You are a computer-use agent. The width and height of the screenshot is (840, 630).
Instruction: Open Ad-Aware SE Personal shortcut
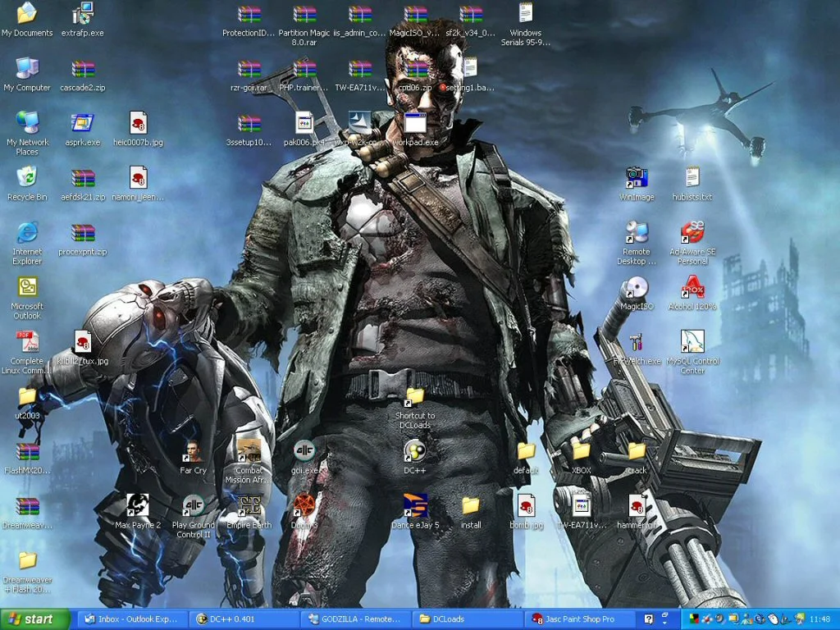point(692,234)
